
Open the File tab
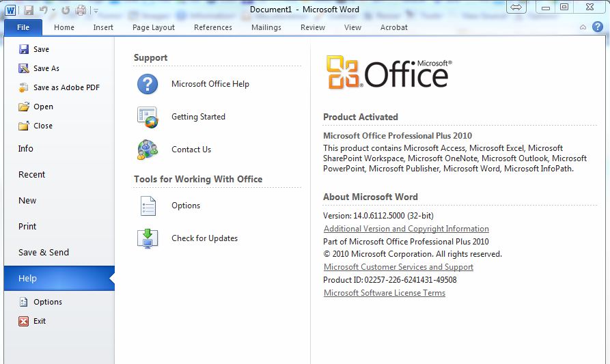[x=23, y=27]
